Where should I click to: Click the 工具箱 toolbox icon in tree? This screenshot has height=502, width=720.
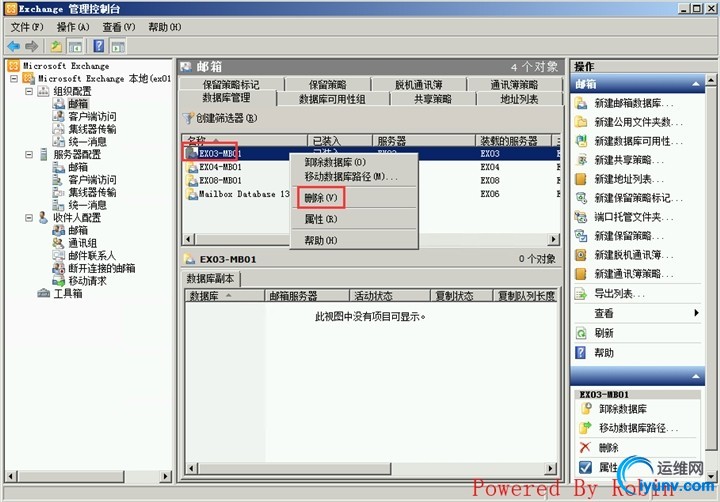(x=44, y=293)
